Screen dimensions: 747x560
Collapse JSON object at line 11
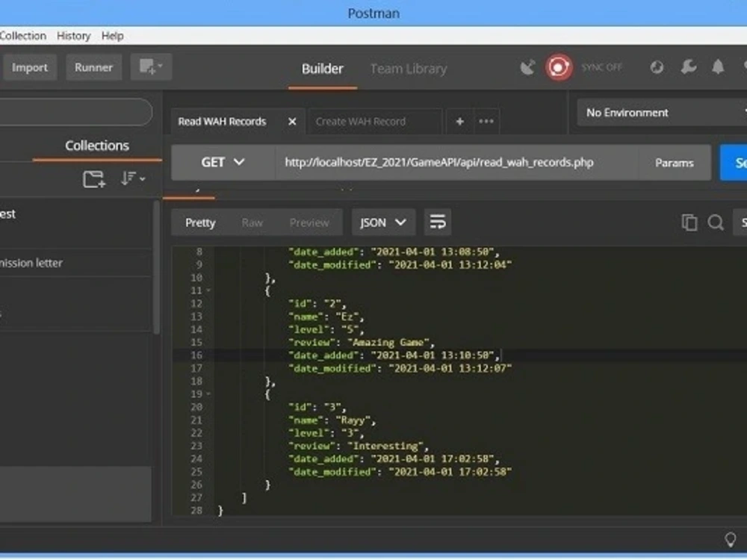click(208, 290)
